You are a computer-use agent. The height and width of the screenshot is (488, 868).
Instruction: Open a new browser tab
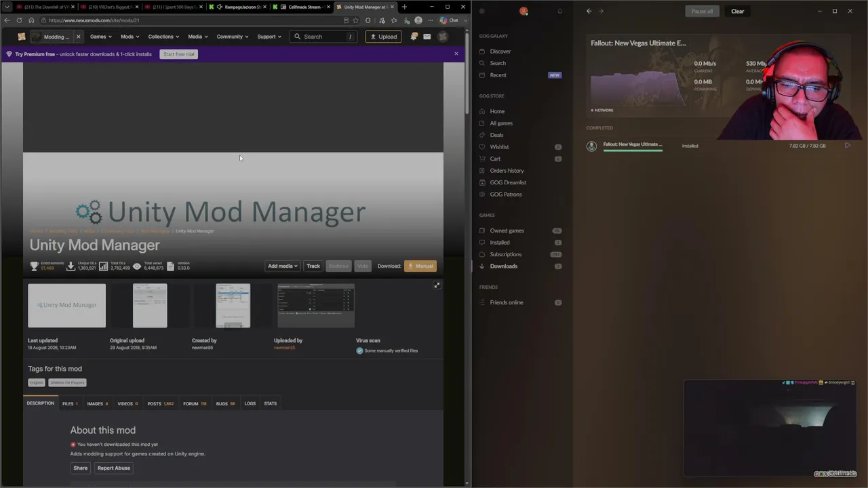pyautogui.click(x=404, y=7)
